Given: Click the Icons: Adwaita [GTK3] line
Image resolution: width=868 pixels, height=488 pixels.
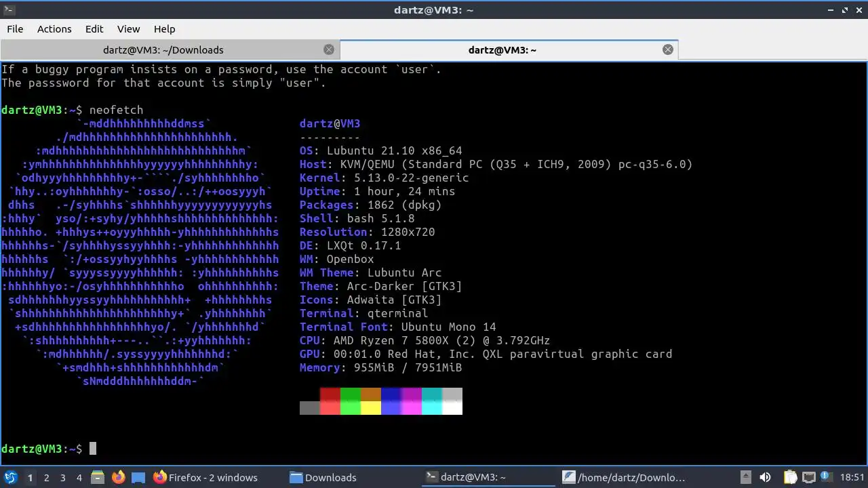Looking at the screenshot, I should (370, 300).
